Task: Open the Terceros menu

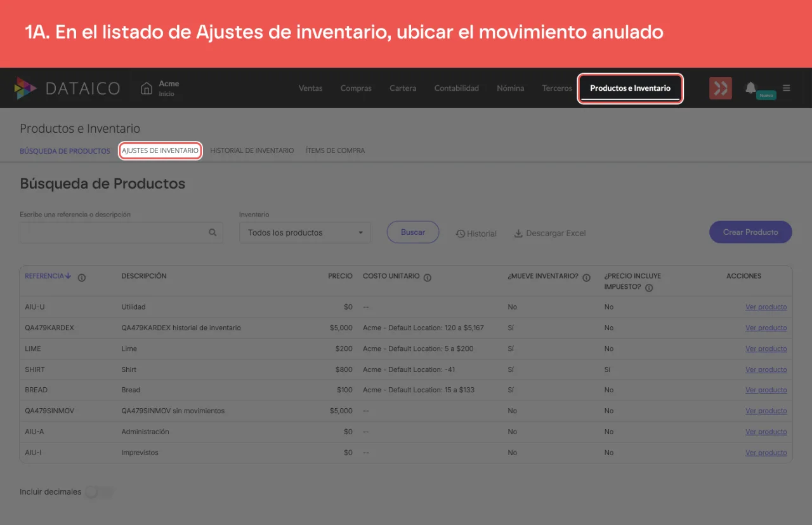Action: click(x=557, y=88)
